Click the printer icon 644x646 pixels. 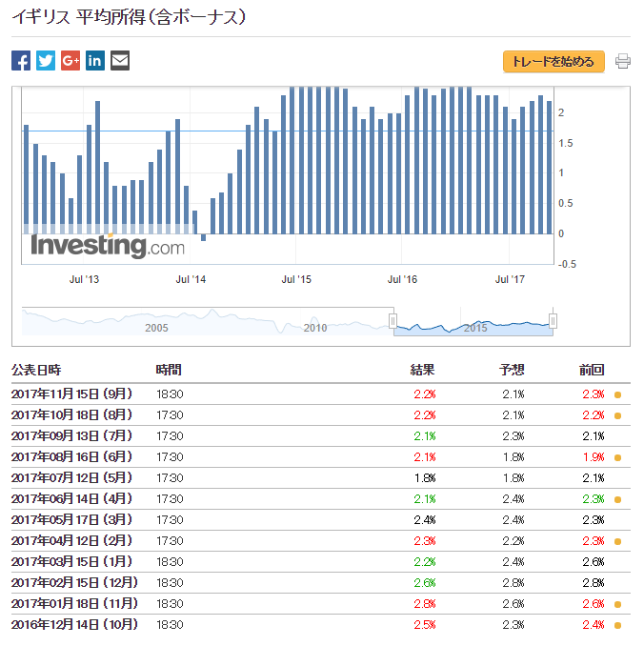tap(623, 62)
